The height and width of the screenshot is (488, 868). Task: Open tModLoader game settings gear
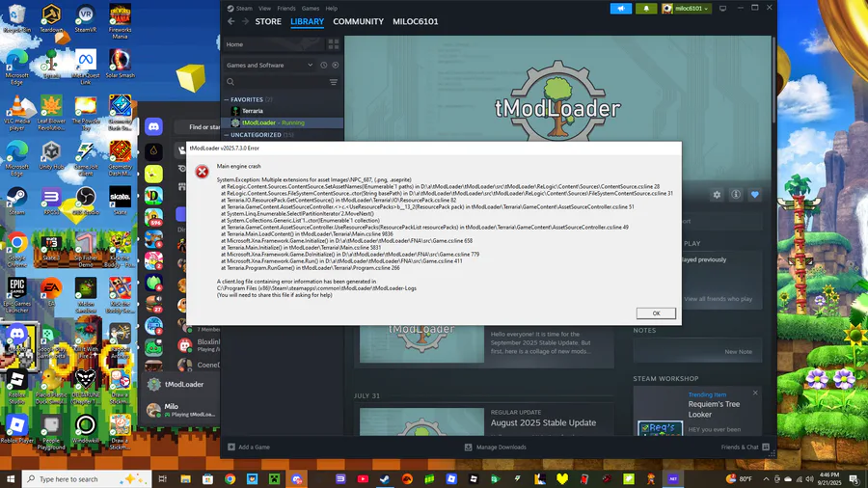pos(717,195)
